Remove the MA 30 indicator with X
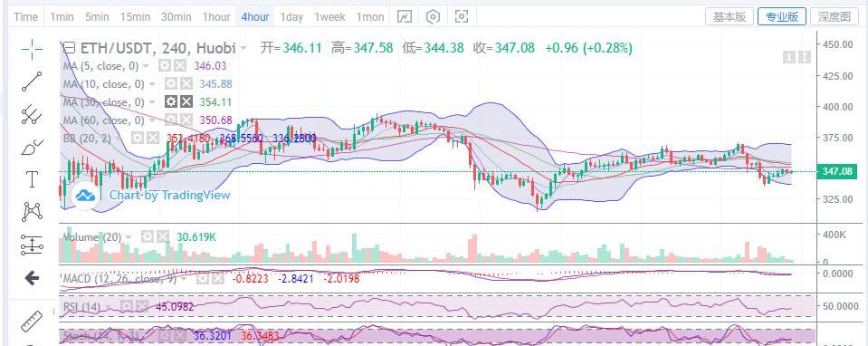Viewport: 868px width, 346px height. coord(186,101)
